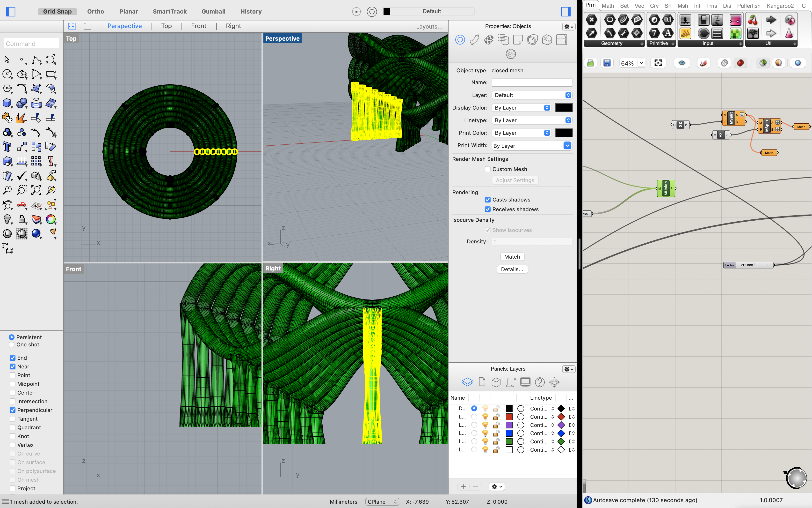Toggle the Grid Snap button
Image resolution: width=812 pixels, height=508 pixels.
(57, 11)
